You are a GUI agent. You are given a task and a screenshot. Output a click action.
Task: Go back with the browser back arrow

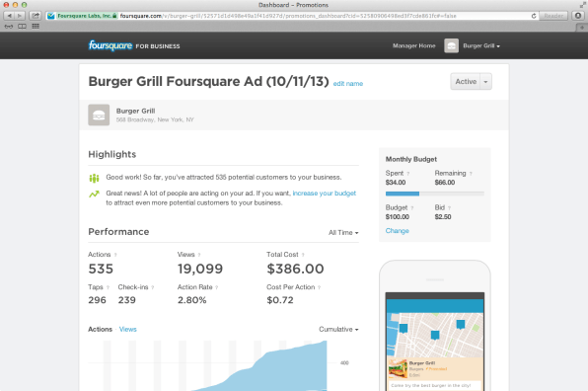10,16
